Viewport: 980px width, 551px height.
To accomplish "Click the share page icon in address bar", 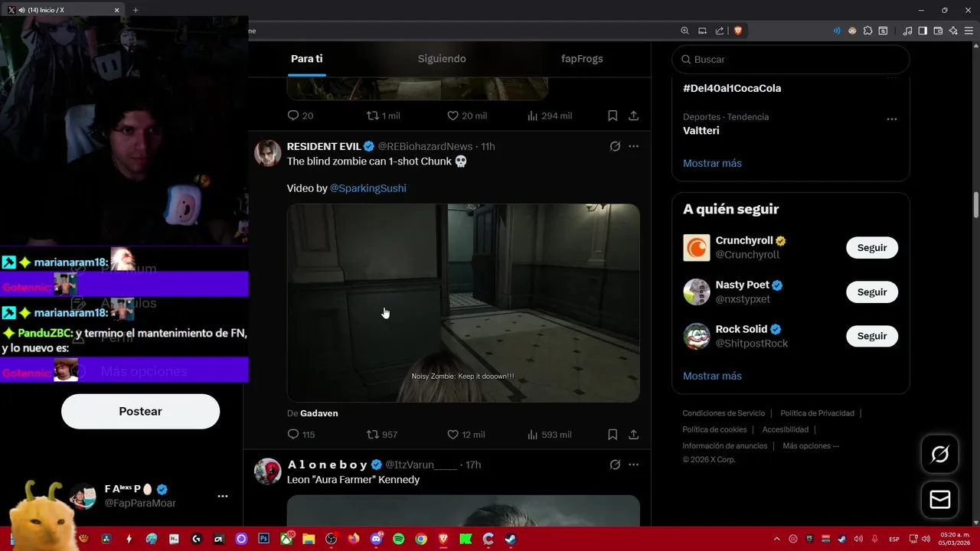I will (x=720, y=31).
